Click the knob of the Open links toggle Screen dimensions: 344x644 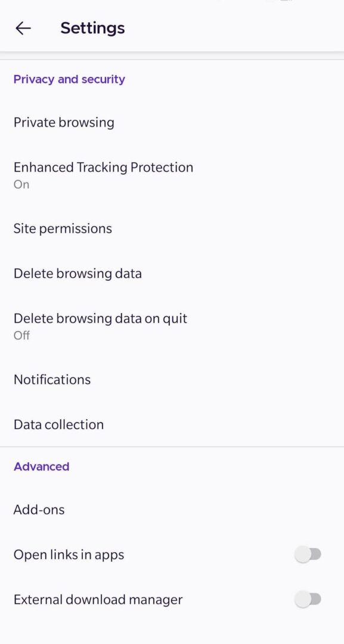tap(302, 554)
